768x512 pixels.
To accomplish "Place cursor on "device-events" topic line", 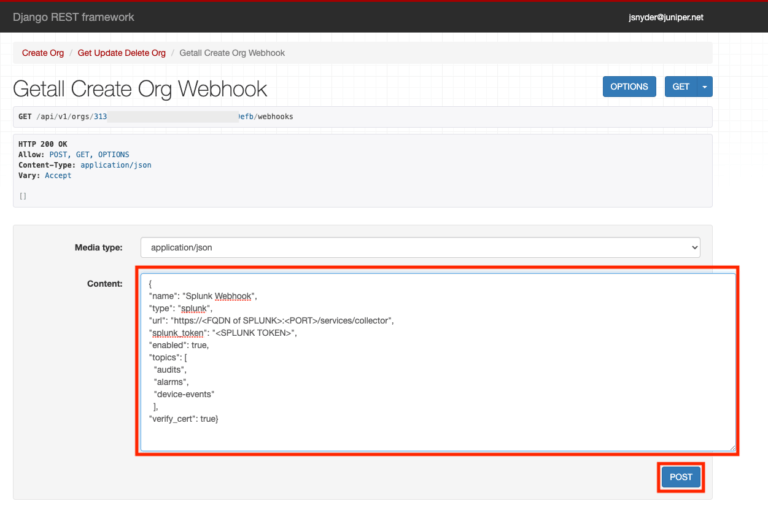I will (184, 394).
